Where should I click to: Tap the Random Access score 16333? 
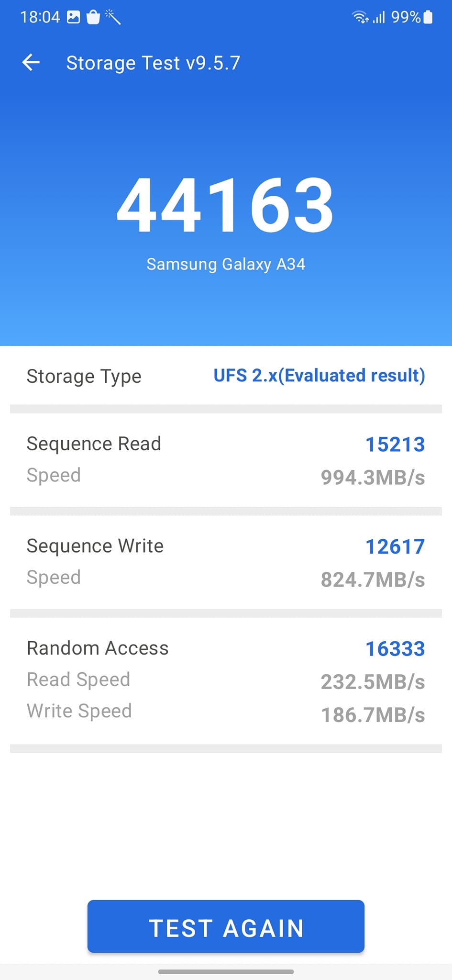395,649
